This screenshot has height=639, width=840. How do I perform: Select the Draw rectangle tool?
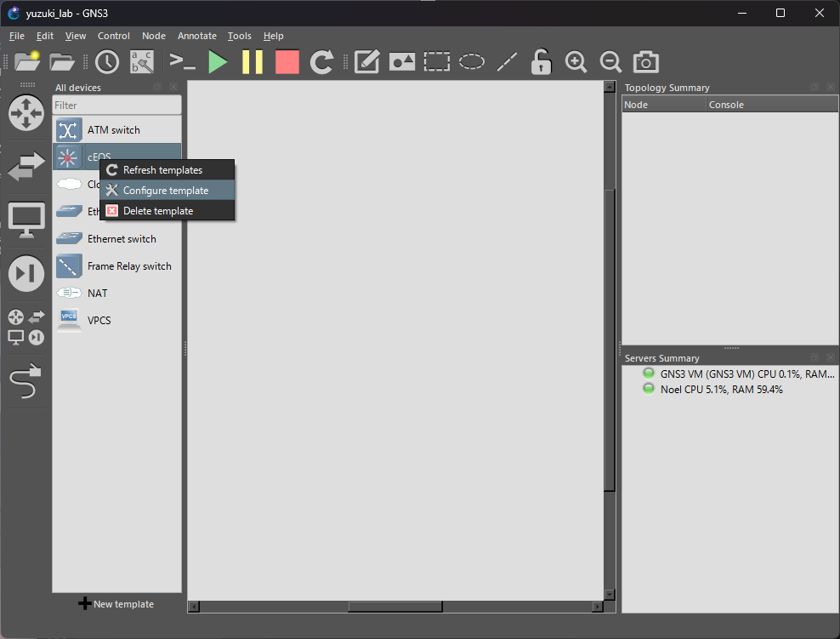pos(437,62)
